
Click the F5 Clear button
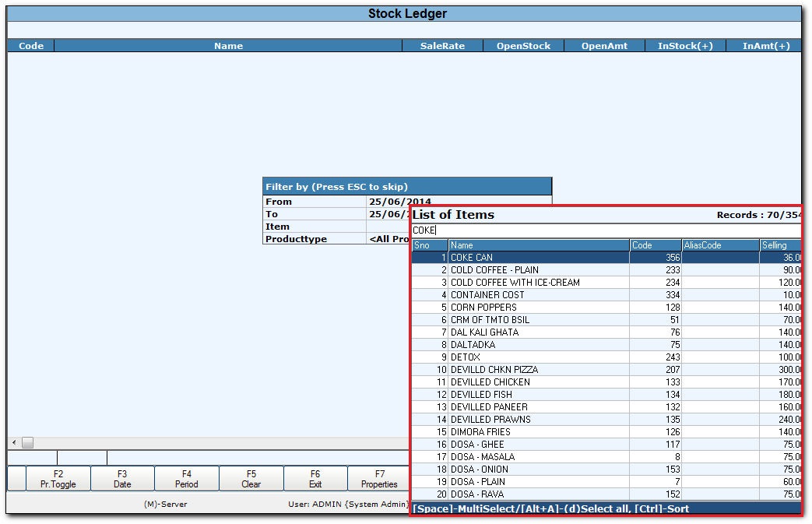click(x=251, y=478)
